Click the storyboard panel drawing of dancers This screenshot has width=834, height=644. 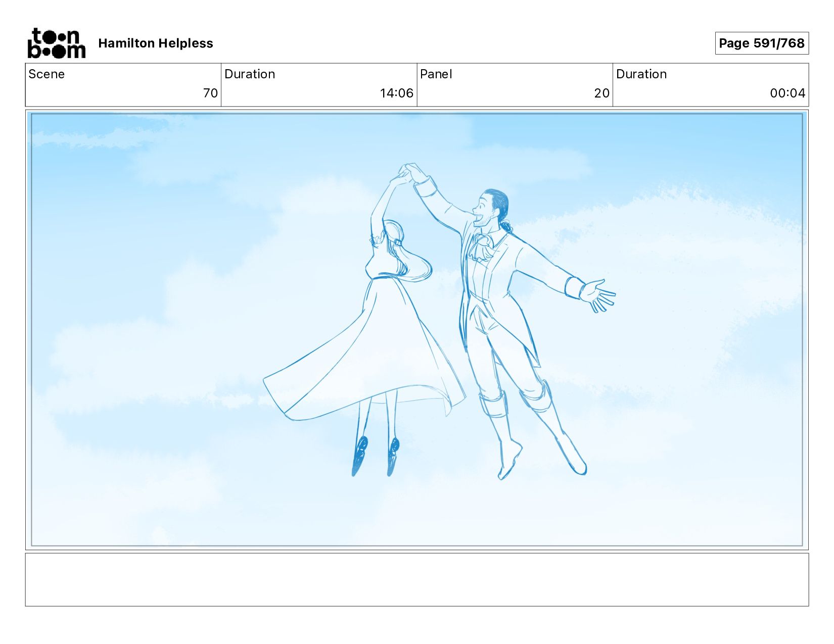tap(417, 330)
